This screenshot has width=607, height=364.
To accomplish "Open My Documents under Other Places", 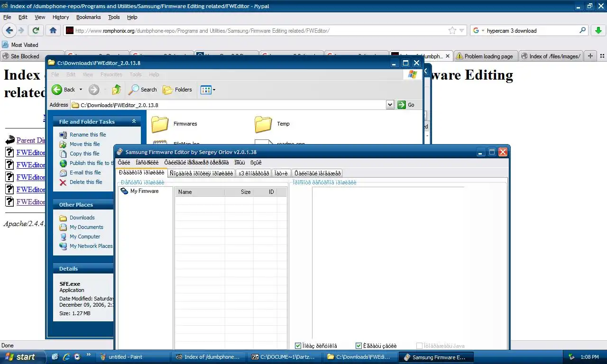I will 86,227.
